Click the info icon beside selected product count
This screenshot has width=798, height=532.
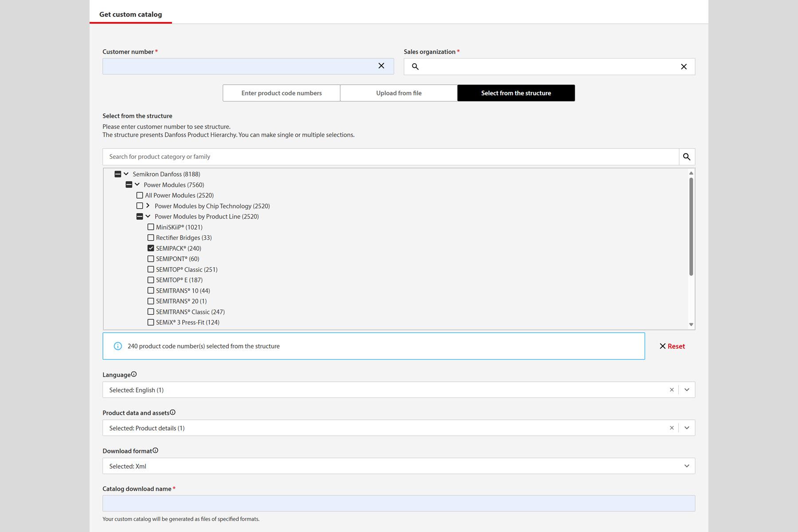[117, 346]
